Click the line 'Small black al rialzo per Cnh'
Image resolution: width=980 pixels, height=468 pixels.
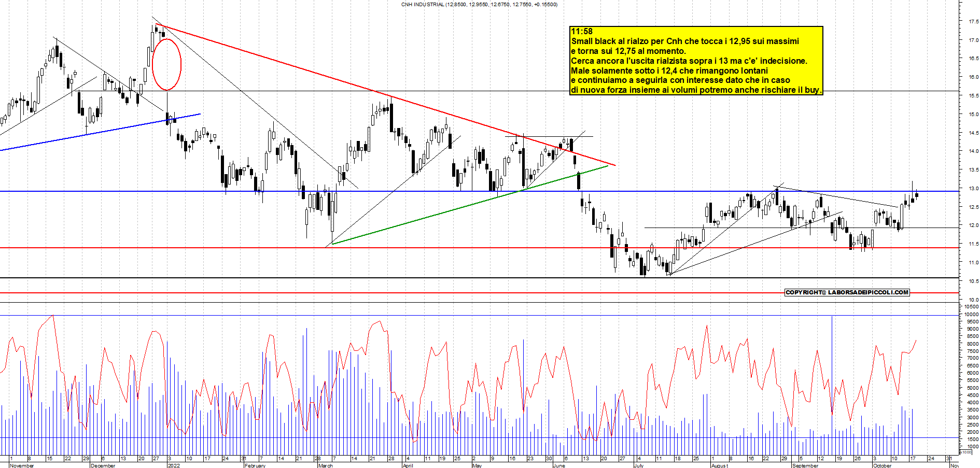pos(685,41)
